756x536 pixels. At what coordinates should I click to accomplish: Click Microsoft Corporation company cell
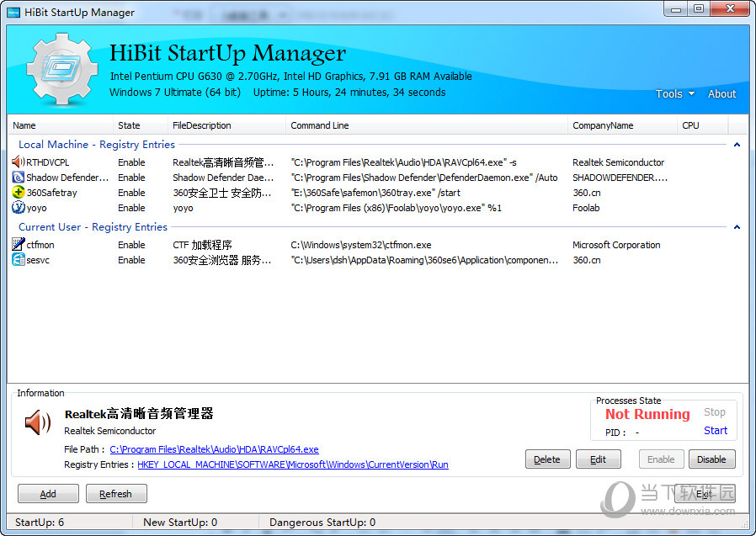pos(616,245)
